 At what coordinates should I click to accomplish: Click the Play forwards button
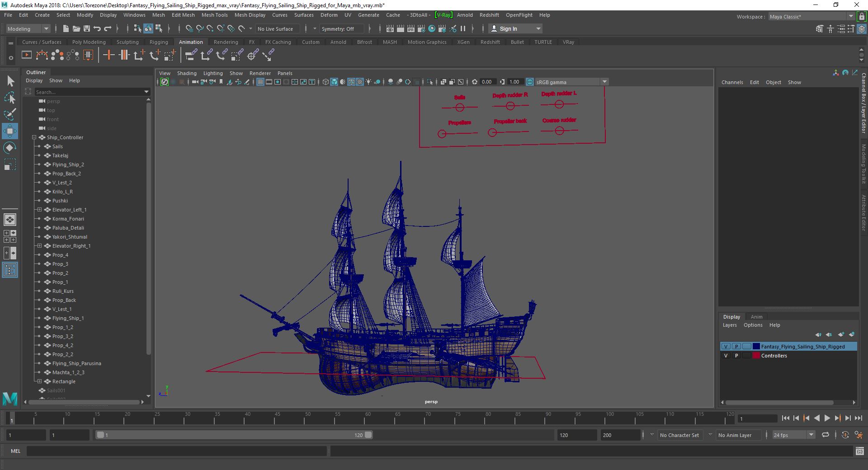[827, 418]
